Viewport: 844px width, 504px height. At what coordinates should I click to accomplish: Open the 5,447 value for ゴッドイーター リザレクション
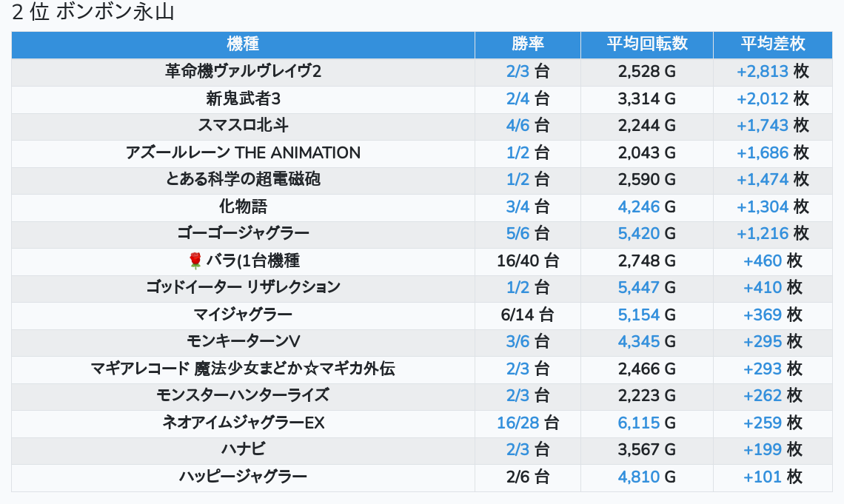pyautogui.click(x=638, y=288)
